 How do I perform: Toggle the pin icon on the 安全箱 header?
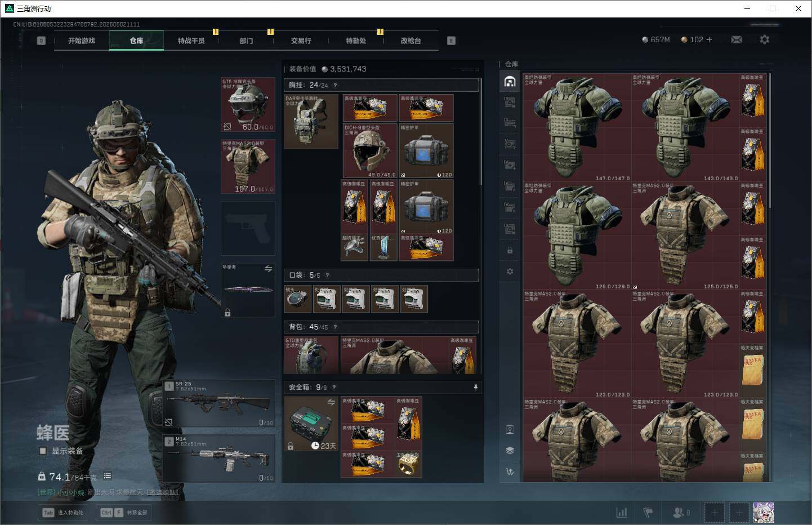click(x=475, y=387)
